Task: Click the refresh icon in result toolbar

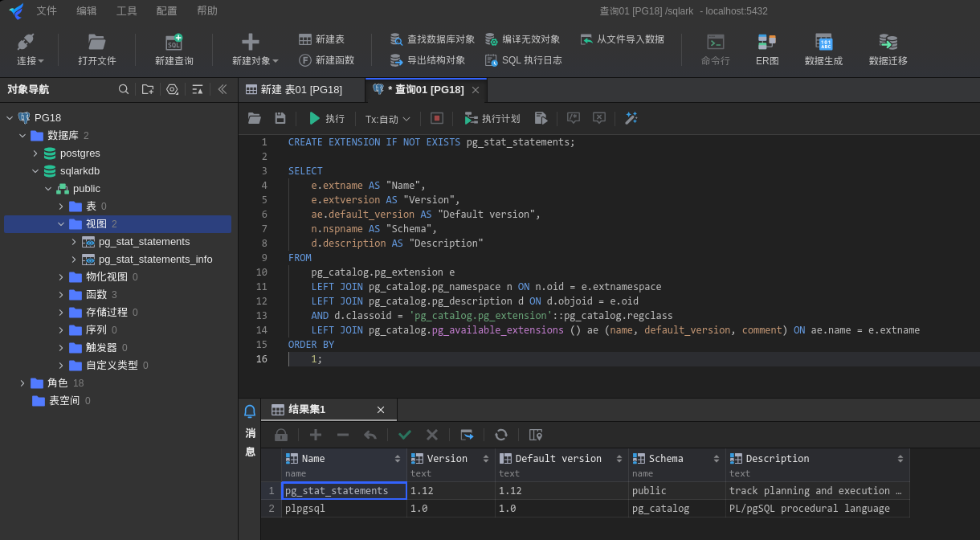Action: (x=501, y=435)
